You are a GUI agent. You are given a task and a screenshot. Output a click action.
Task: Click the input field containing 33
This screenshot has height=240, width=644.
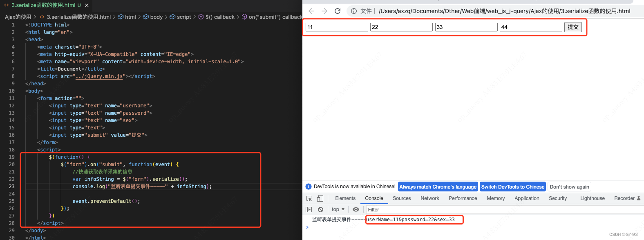[x=466, y=27]
